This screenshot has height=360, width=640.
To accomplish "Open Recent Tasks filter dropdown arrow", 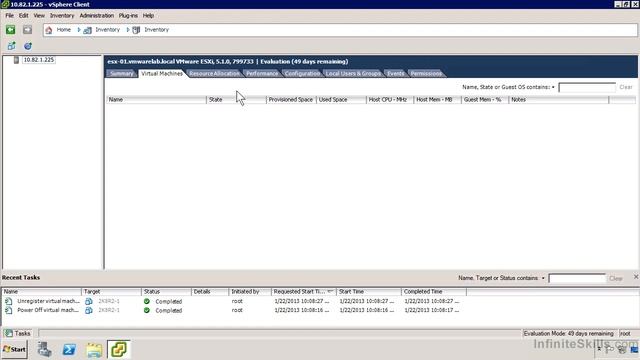I will (543, 278).
